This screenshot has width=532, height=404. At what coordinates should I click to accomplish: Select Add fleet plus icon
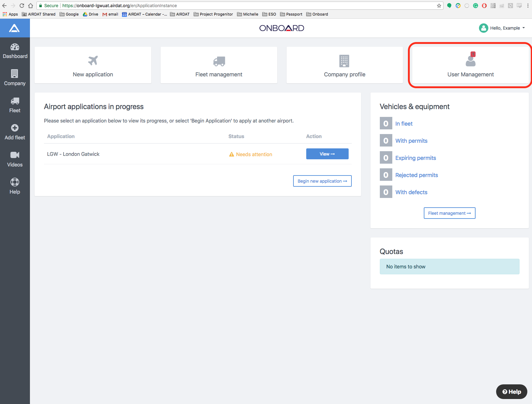click(x=15, y=128)
